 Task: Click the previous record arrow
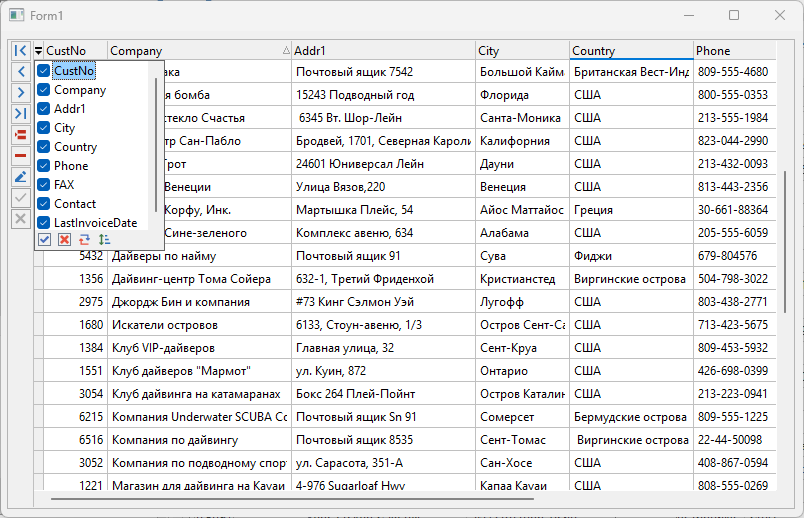[x=20, y=71]
